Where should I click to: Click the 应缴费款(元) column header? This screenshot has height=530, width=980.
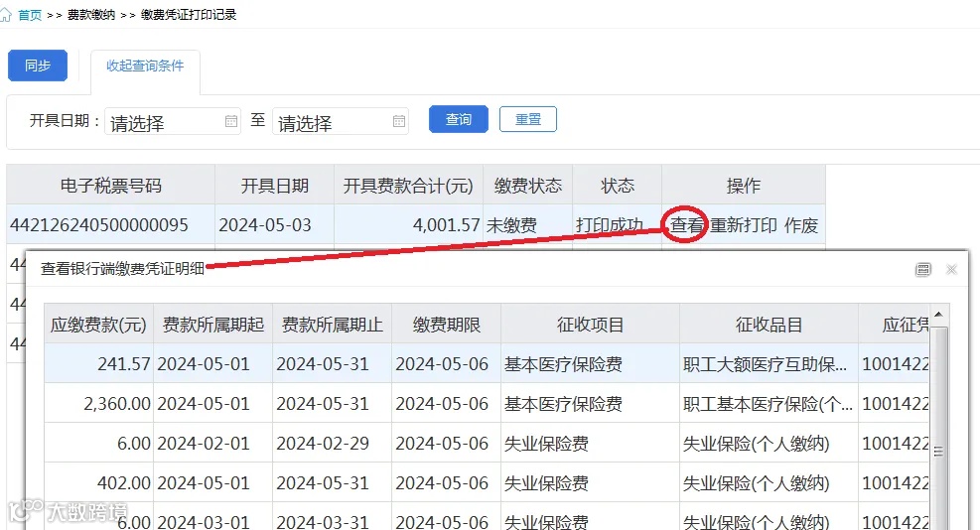(x=98, y=325)
